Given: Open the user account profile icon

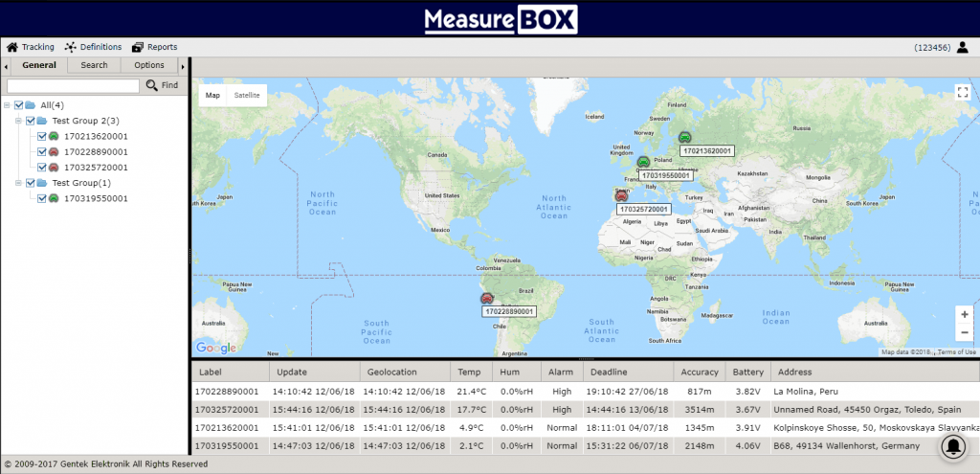Looking at the screenshot, I should coord(962,47).
